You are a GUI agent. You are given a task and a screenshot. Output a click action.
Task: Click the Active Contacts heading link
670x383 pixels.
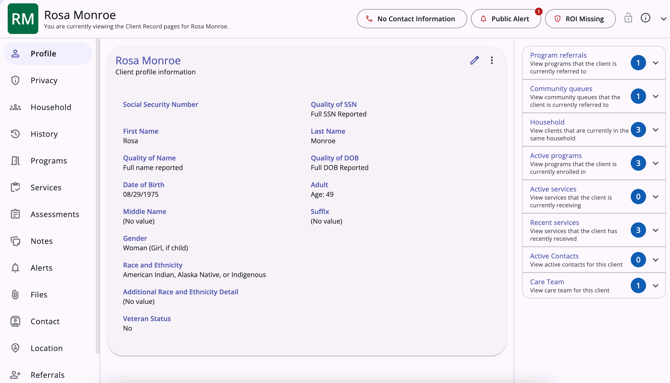(554, 256)
